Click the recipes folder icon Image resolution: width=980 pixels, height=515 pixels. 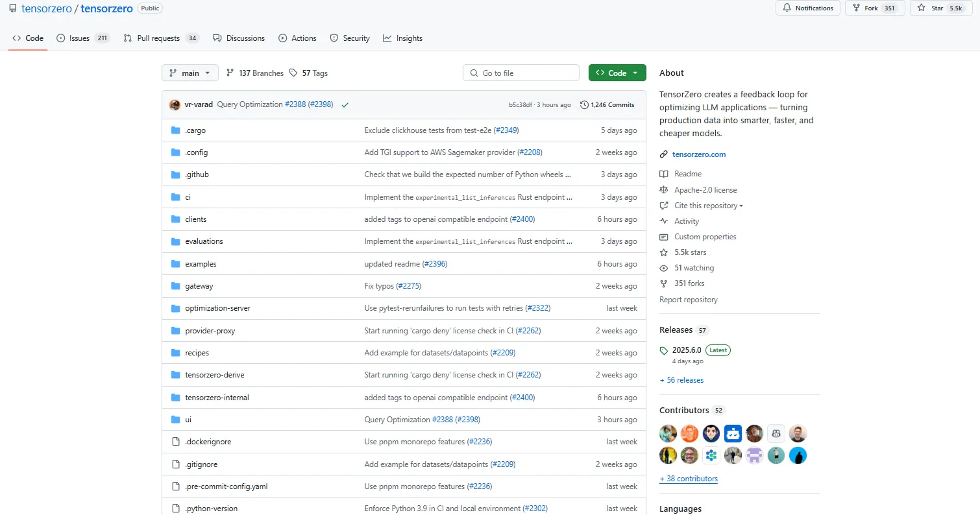click(175, 353)
